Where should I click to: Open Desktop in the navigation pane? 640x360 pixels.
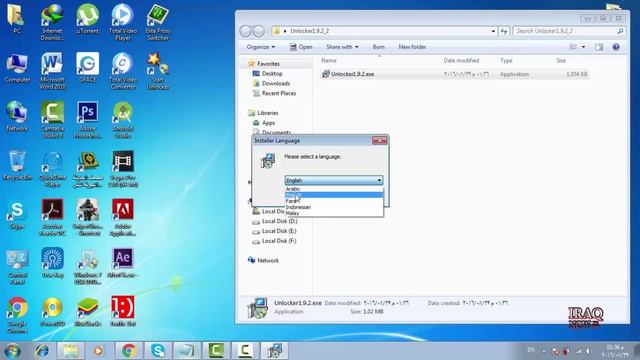click(272, 73)
